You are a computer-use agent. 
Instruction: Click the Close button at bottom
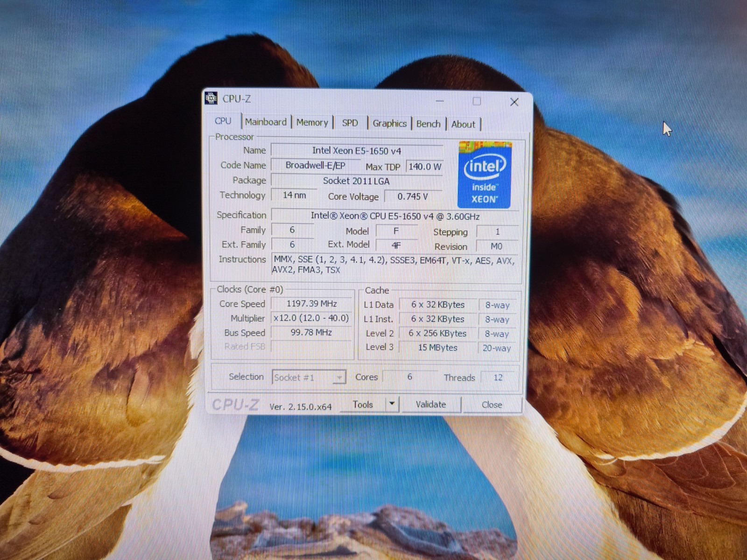pyautogui.click(x=492, y=405)
